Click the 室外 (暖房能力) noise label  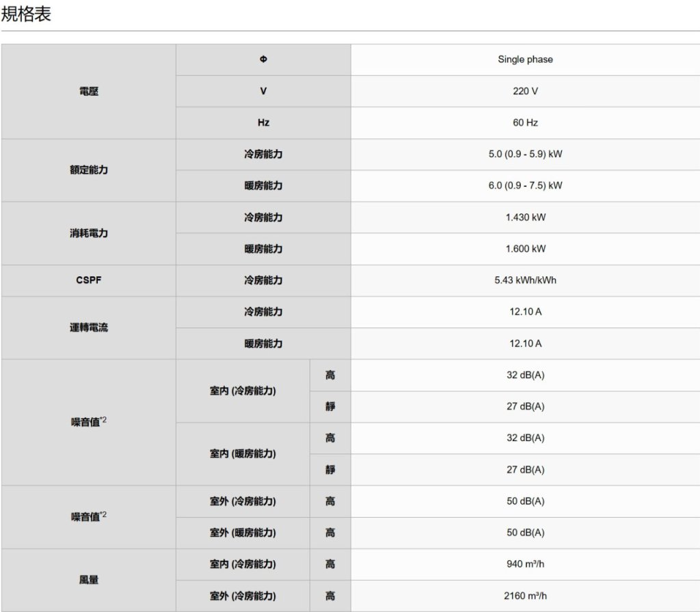(243, 533)
